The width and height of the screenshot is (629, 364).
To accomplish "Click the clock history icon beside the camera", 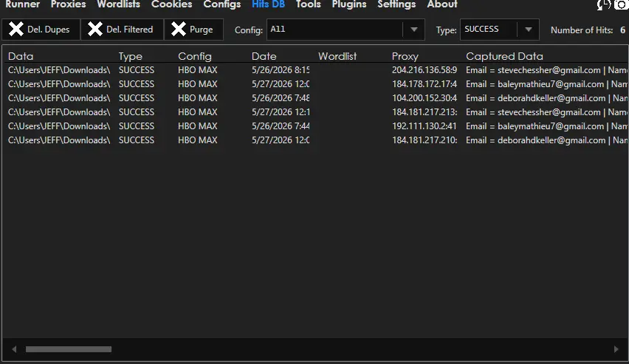I will [604, 5].
